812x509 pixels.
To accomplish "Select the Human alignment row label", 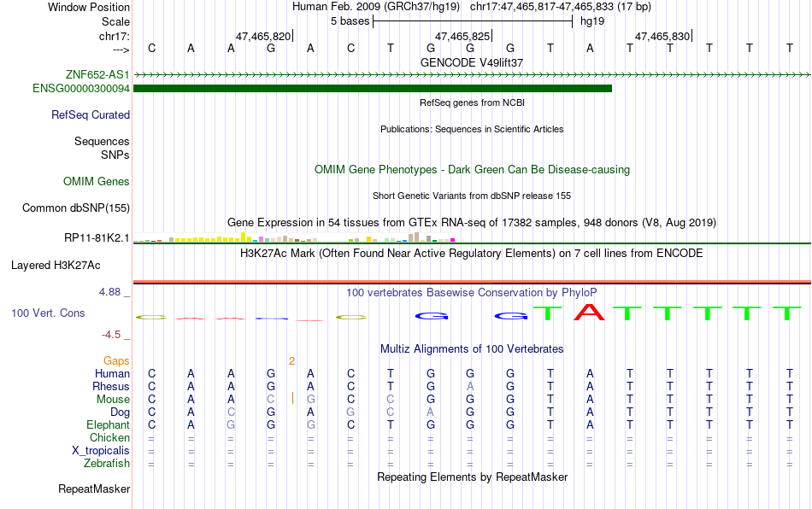I will click(x=112, y=373).
